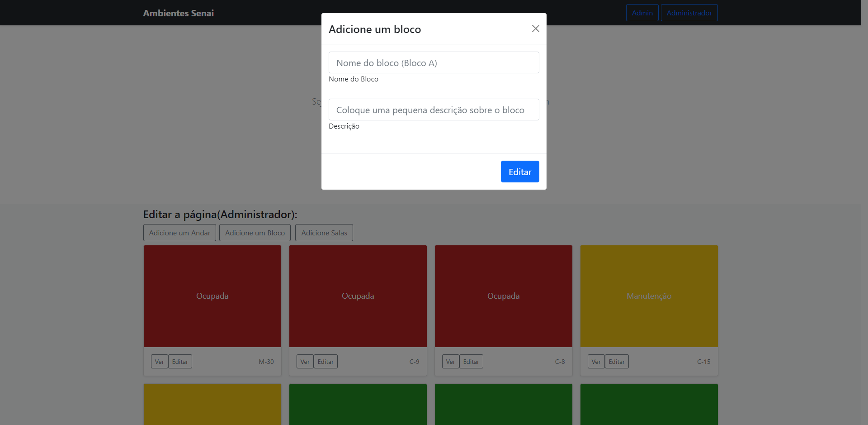
Task: Select the red Ocupada card for M-30
Action: (x=212, y=296)
